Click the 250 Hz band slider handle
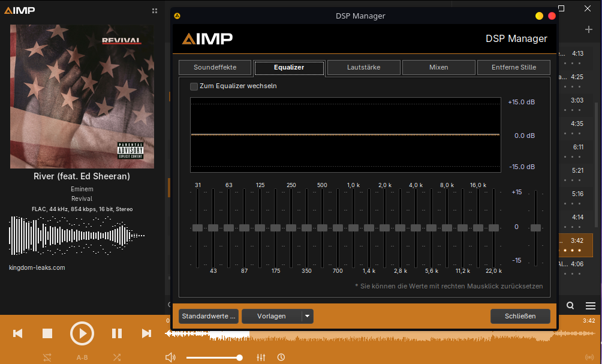The height and width of the screenshot is (364, 602). 291,228
